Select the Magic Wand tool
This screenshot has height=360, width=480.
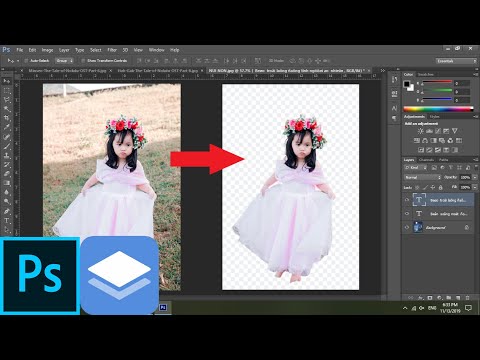(x=7, y=109)
